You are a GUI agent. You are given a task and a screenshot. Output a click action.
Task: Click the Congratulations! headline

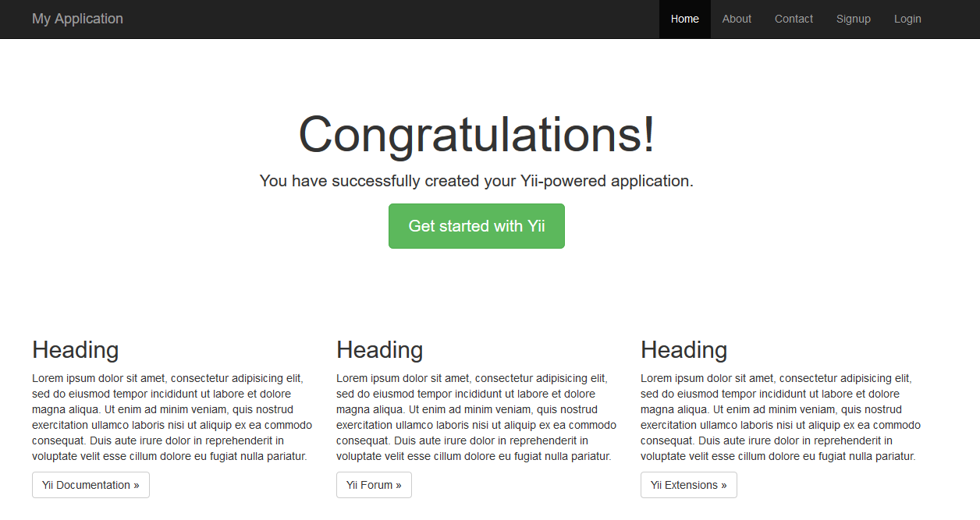point(477,135)
